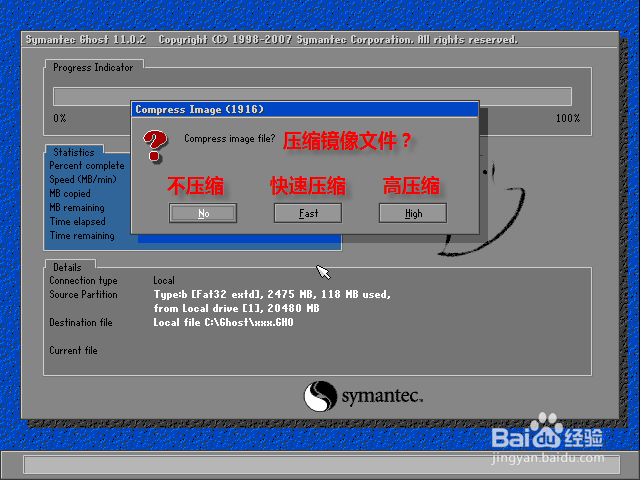Select the 'Percent complete' statistics label
640x480 pixels.
87,166
